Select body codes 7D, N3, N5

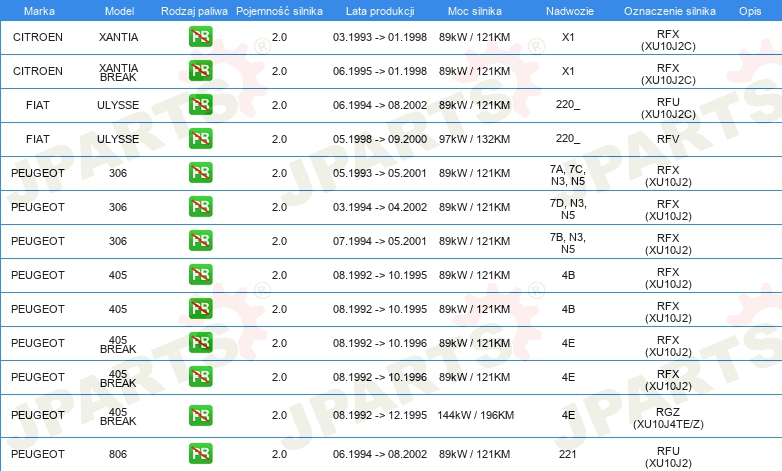568,209
